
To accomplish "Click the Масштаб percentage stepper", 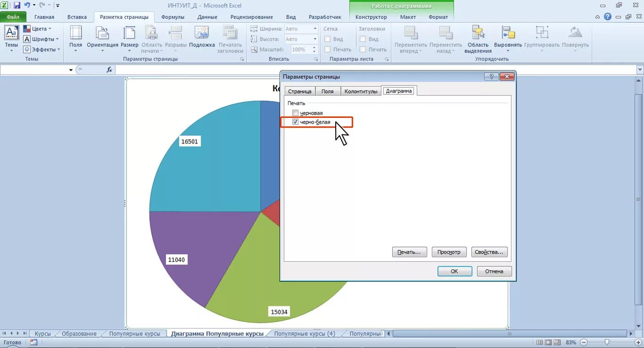I will click(x=314, y=50).
